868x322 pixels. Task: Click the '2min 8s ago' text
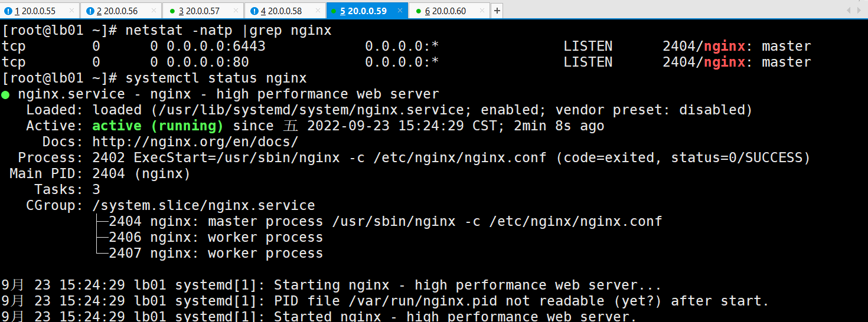[559, 126]
